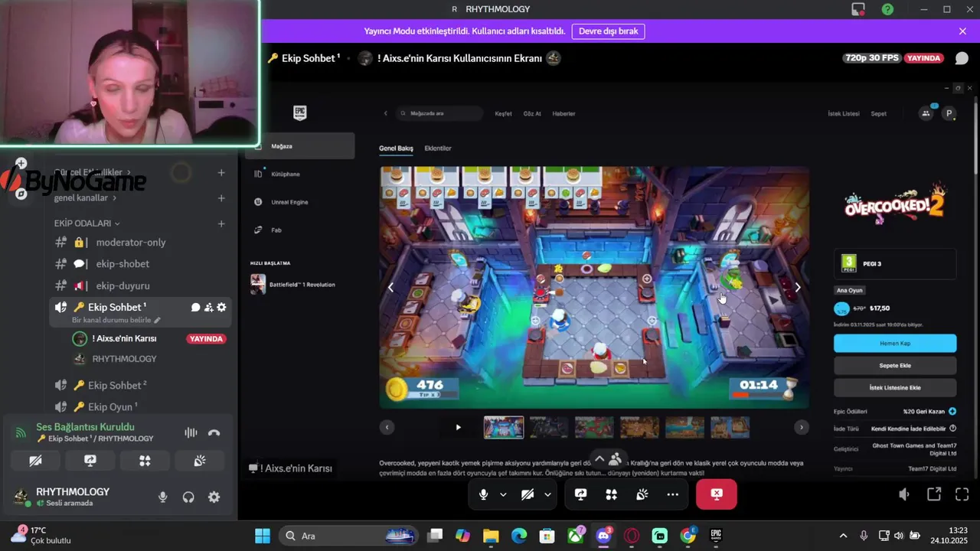Select the first highlighted gallery thumbnail
The image size is (980, 551).
click(x=504, y=427)
